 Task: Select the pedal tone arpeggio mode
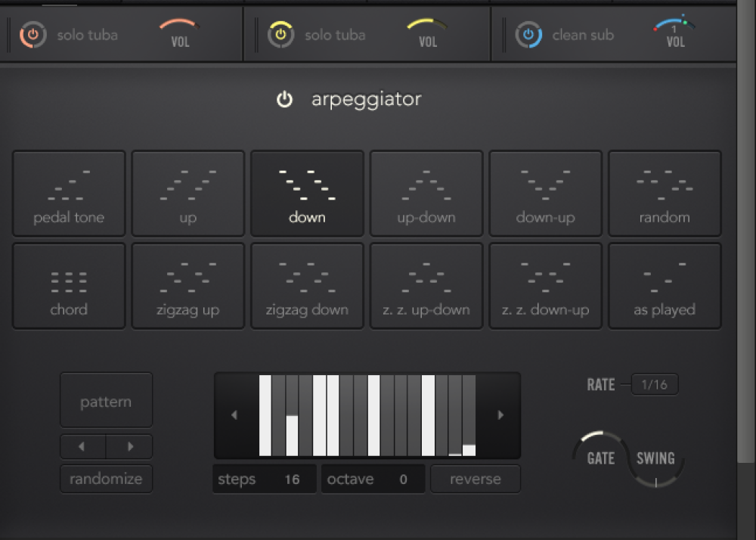point(69,194)
